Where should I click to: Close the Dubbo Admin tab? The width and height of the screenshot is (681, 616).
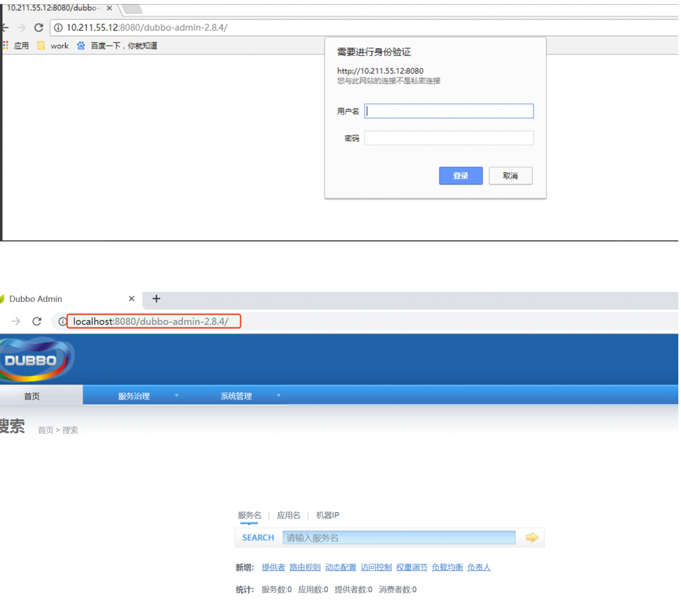click(x=132, y=299)
